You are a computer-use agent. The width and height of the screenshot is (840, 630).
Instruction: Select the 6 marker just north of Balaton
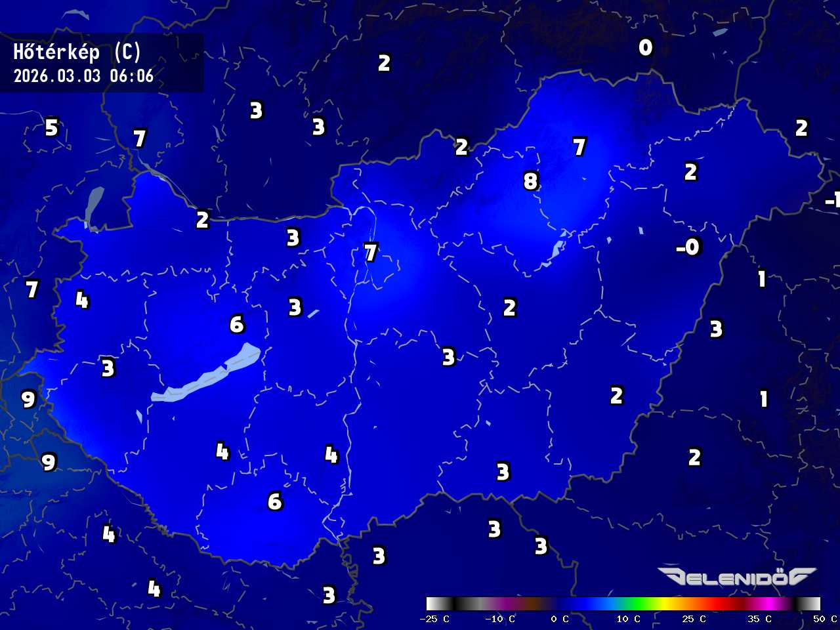(237, 324)
